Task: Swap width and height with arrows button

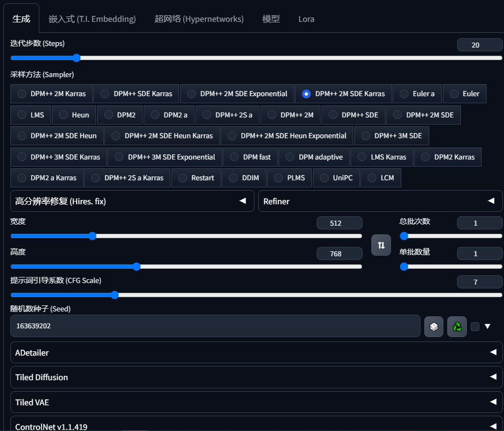Action: click(x=381, y=245)
